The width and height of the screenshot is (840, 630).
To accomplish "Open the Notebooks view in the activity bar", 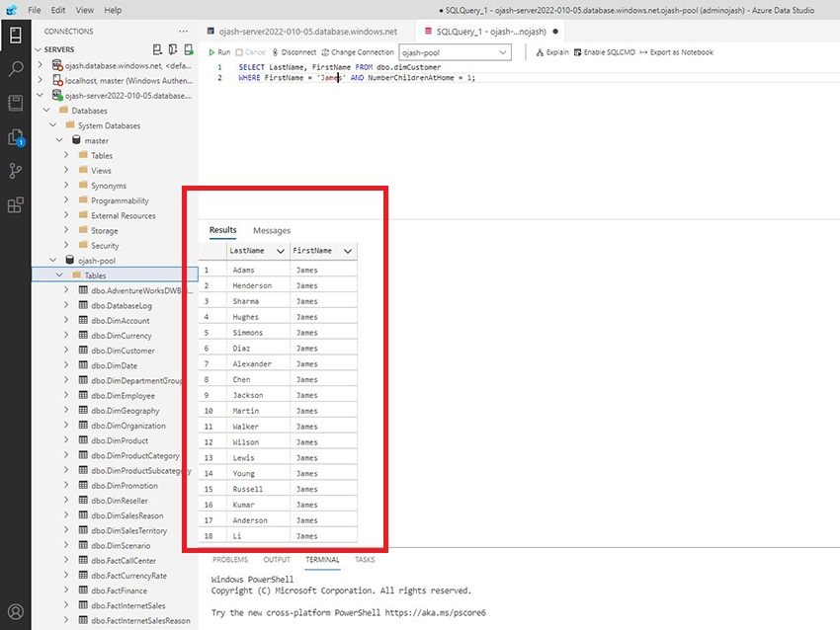I will pyautogui.click(x=16, y=103).
